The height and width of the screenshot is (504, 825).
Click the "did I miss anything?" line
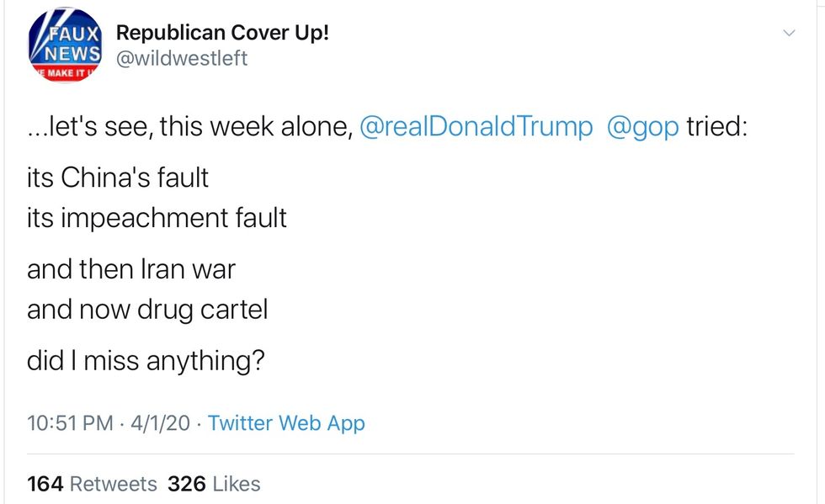(x=146, y=361)
